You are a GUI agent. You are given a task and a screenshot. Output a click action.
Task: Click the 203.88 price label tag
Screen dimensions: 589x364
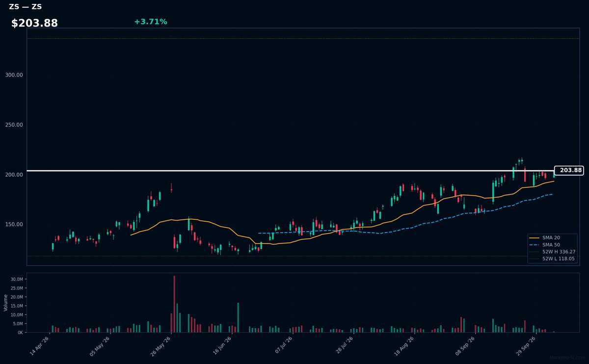(x=569, y=170)
